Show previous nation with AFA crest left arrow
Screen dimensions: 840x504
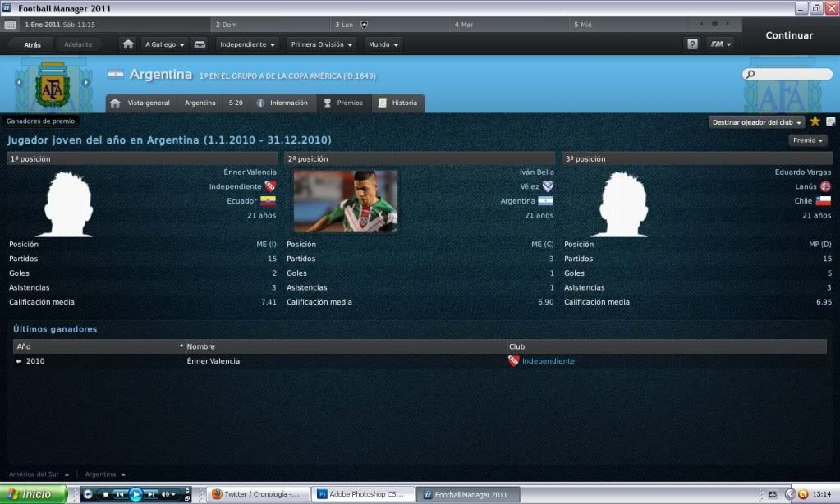tap(19, 82)
